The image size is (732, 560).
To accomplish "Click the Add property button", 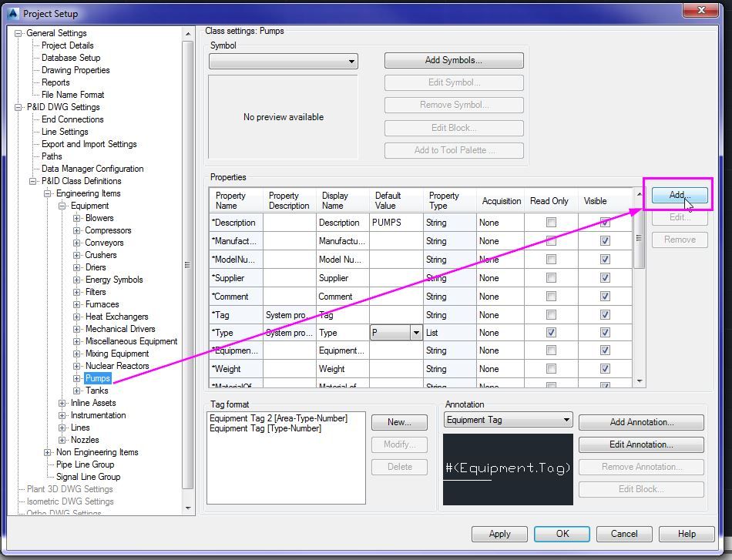I will 680,195.
